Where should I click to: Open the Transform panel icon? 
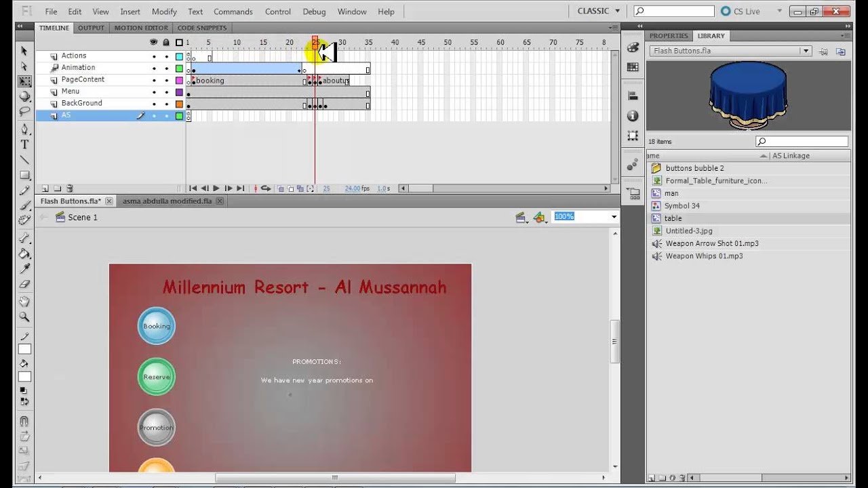click(633, 136)
